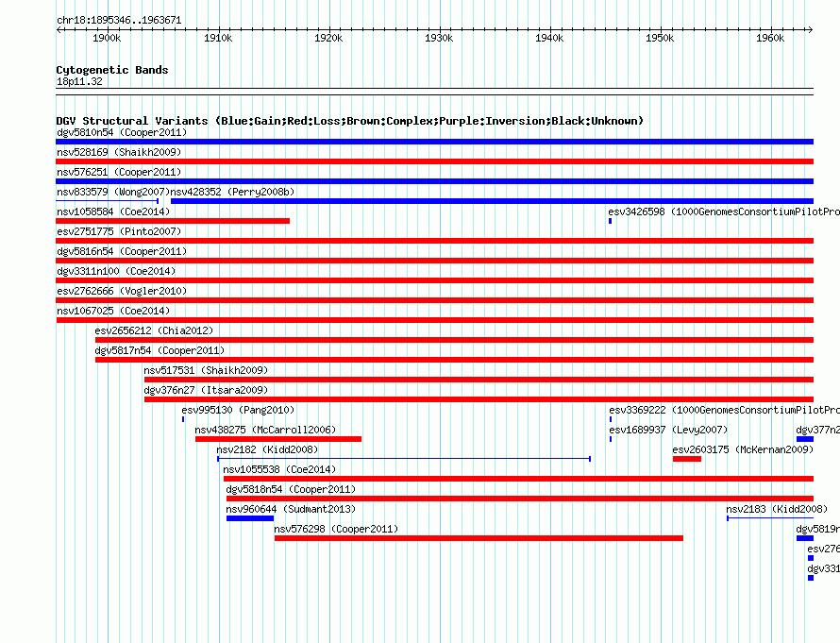Select the nsv2182 (Kidd2008) thin blue span
Image resolution: width=840 pixels, height=643 pixels.
point(404,459)
